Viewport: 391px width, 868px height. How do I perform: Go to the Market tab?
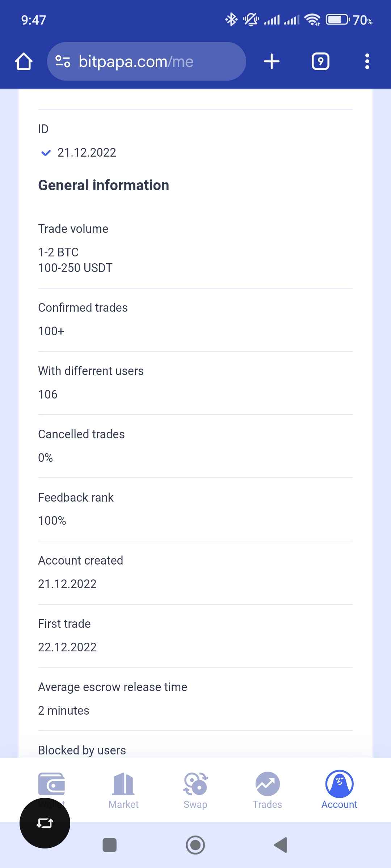coord(123,790)
